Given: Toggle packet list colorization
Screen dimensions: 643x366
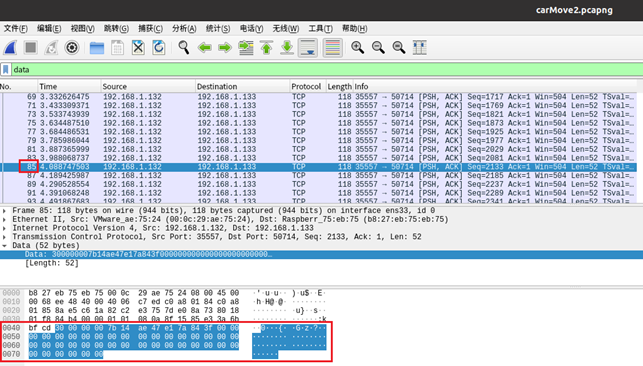Looking at the screenshot, I should [x=333, y=48].
